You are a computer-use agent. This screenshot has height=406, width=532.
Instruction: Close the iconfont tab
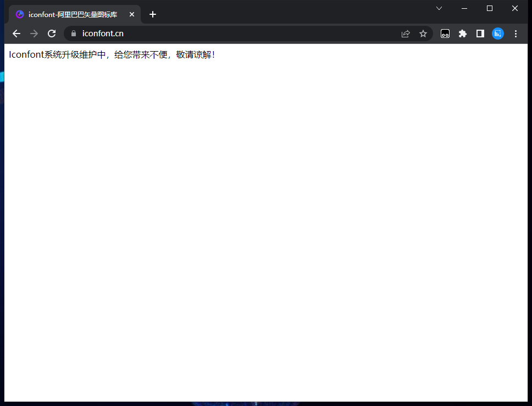click(131, 14)
